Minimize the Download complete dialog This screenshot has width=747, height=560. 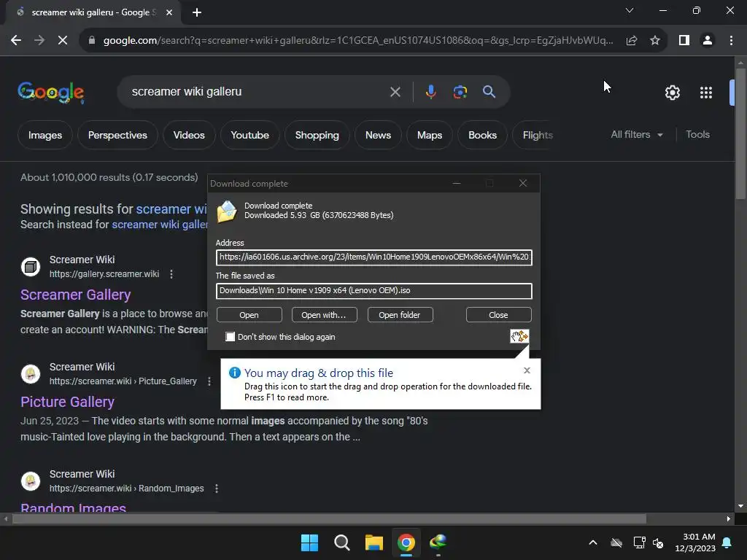tap(457, 183)
